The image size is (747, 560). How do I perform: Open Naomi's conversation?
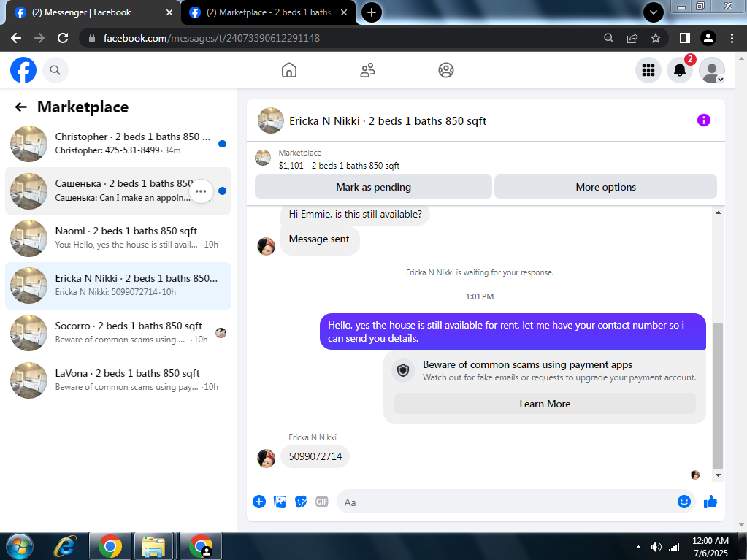point(118,238)
